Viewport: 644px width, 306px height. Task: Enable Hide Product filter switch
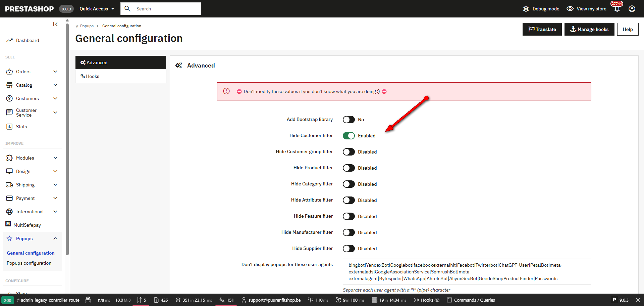tap(349, 168)
